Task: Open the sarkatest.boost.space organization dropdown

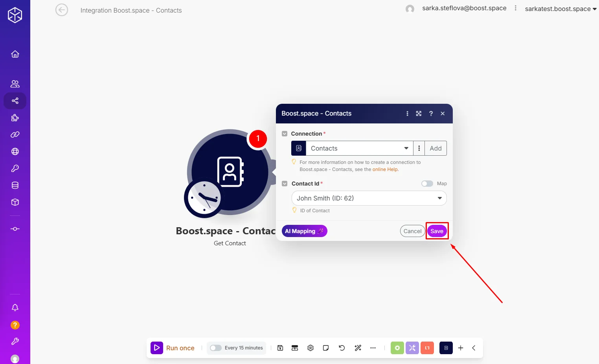Action: (561, 9)
